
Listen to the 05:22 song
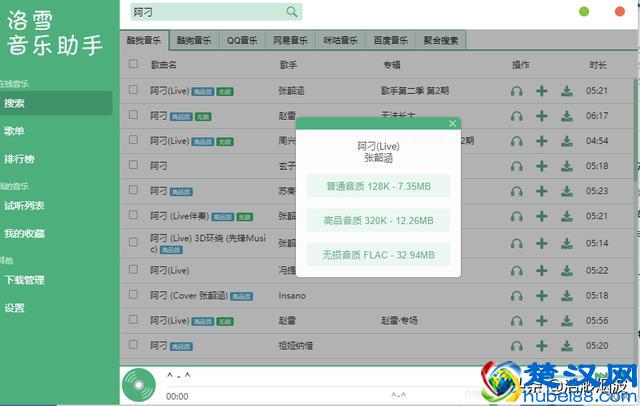pyautogui.click(x=517, y=271)
